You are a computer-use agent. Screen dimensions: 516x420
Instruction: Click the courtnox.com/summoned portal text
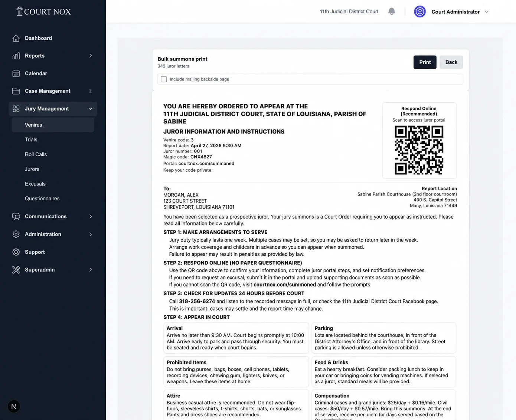tap(206, 164)
